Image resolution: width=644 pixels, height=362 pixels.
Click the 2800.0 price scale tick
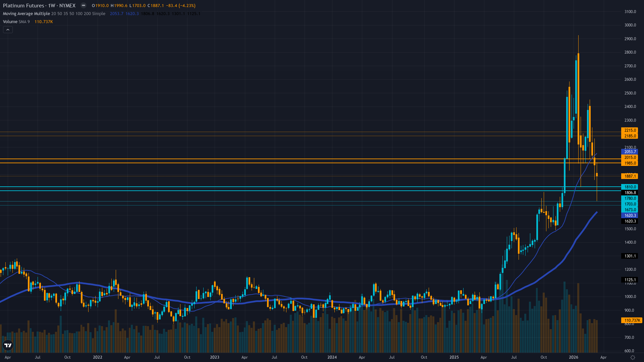(x=630, y=52)
